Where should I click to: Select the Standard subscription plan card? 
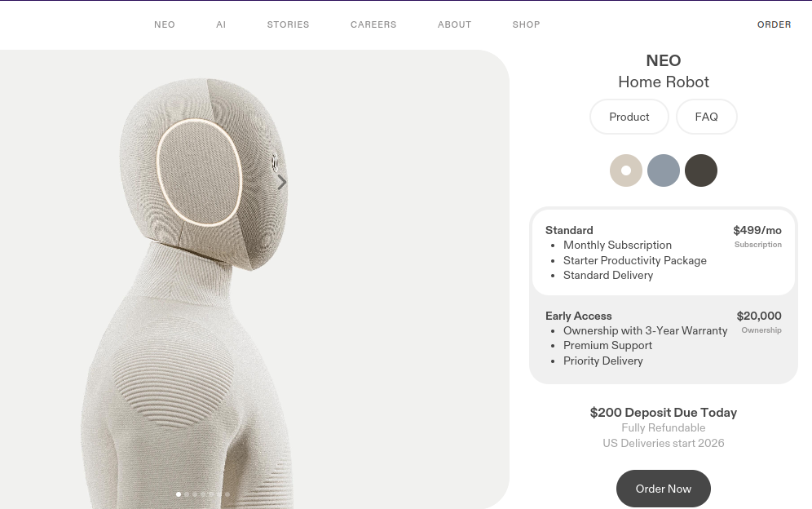tap(664, 252)
